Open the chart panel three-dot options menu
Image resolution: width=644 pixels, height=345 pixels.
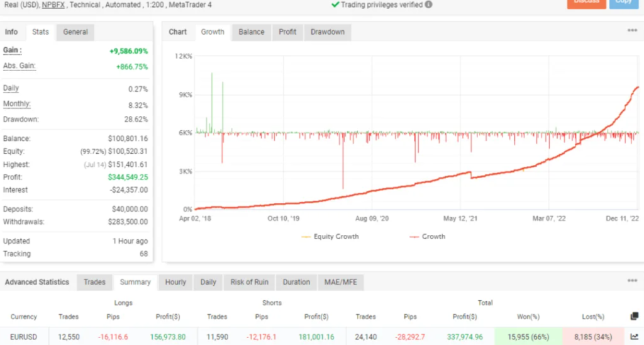coord(632,30)
